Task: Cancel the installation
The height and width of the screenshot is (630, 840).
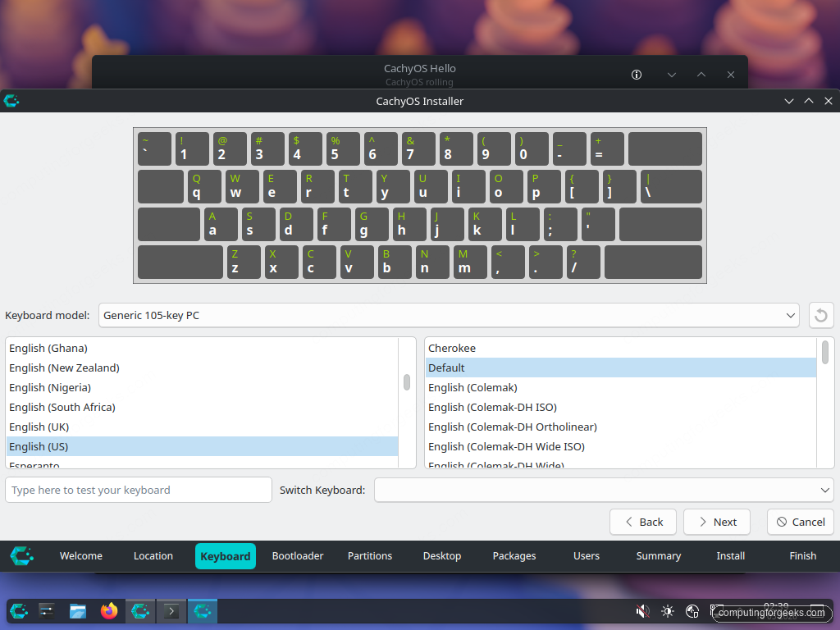Action: [801, 522]
